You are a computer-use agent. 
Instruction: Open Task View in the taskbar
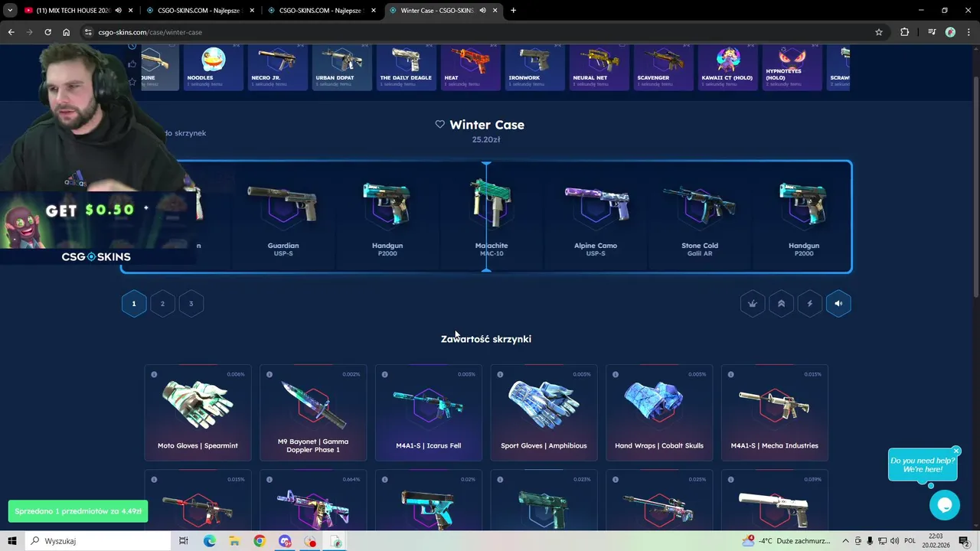click(183, 541)
